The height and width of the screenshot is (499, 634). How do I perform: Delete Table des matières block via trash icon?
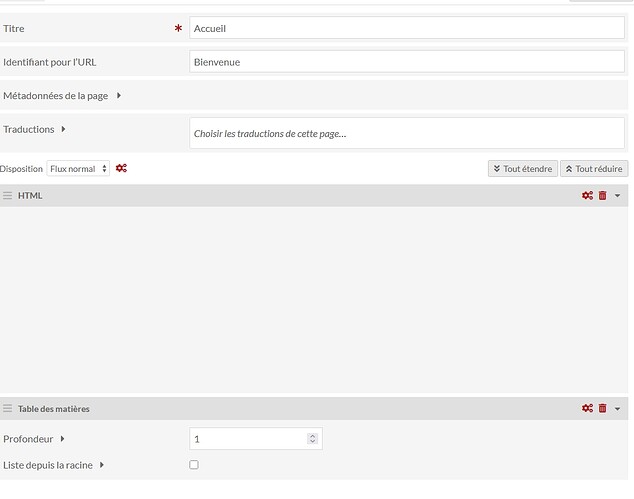coord(602,408)
